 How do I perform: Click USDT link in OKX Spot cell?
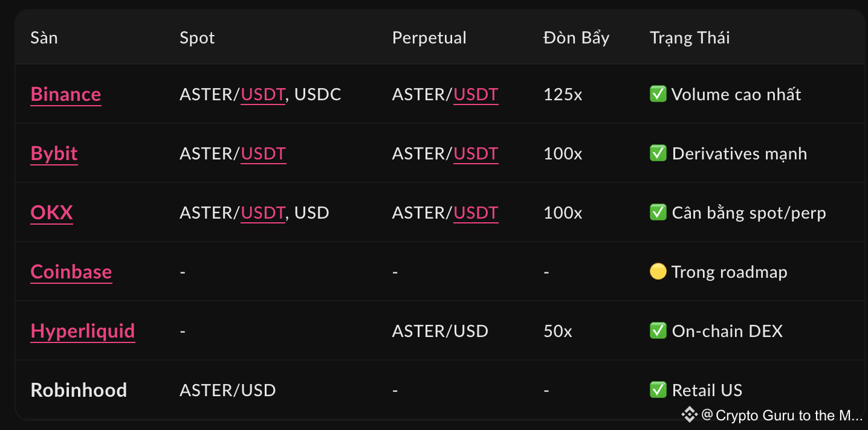coord(263,213)
